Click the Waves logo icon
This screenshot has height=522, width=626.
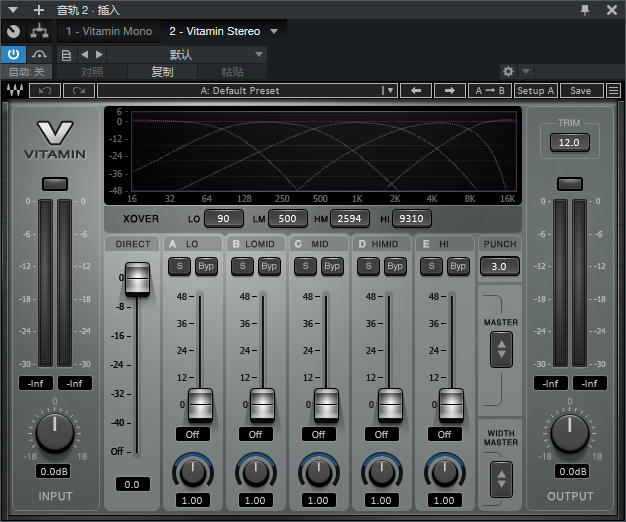point(15,91)
